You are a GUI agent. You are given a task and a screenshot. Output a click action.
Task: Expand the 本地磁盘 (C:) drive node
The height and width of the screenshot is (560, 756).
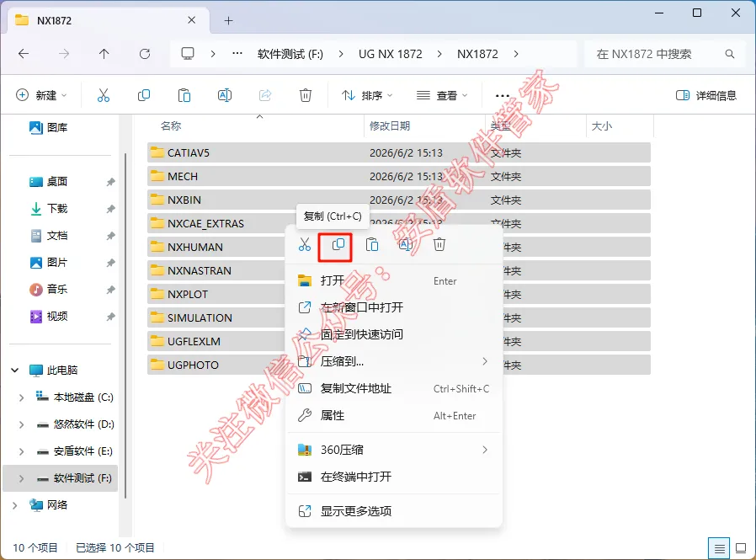[21, 398]
